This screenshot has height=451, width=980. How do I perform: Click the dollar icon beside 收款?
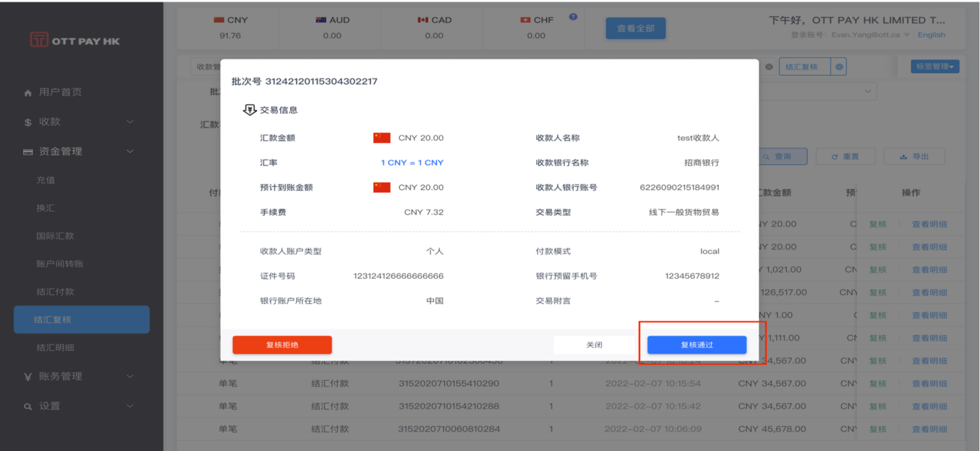[x=28, y=122]
